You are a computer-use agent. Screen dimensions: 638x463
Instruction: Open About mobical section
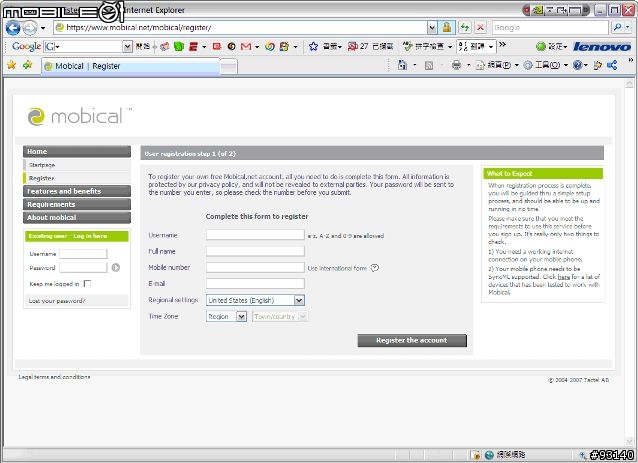tap(77, 217)
